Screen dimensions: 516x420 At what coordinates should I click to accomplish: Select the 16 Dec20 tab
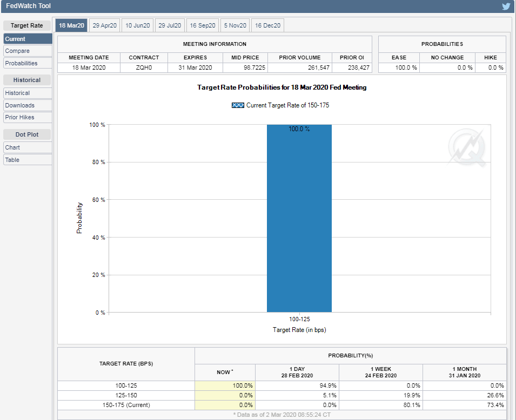pos(267,25)
